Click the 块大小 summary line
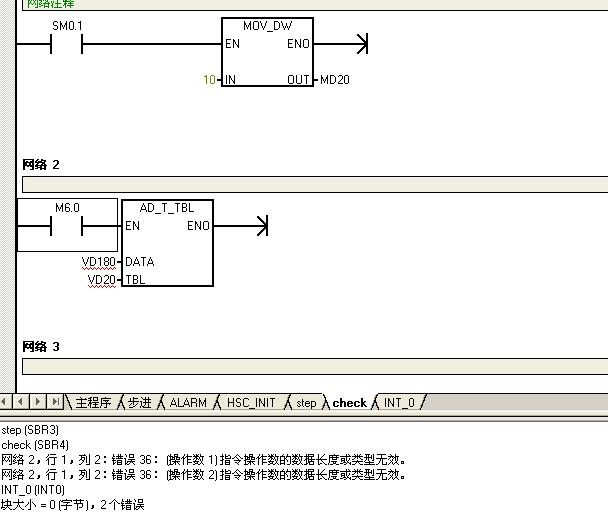This screenshot has width=608, height=519. pyautogui.click(x=73, y=505)
